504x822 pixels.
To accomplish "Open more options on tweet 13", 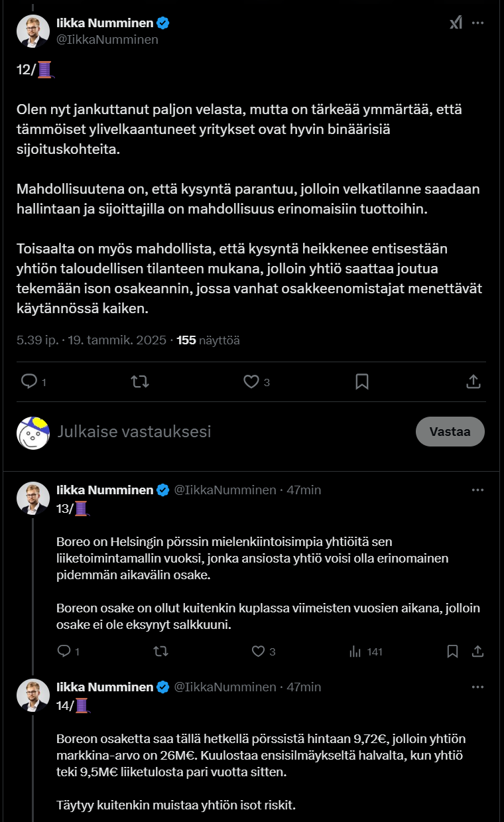I will pos(477,490).
